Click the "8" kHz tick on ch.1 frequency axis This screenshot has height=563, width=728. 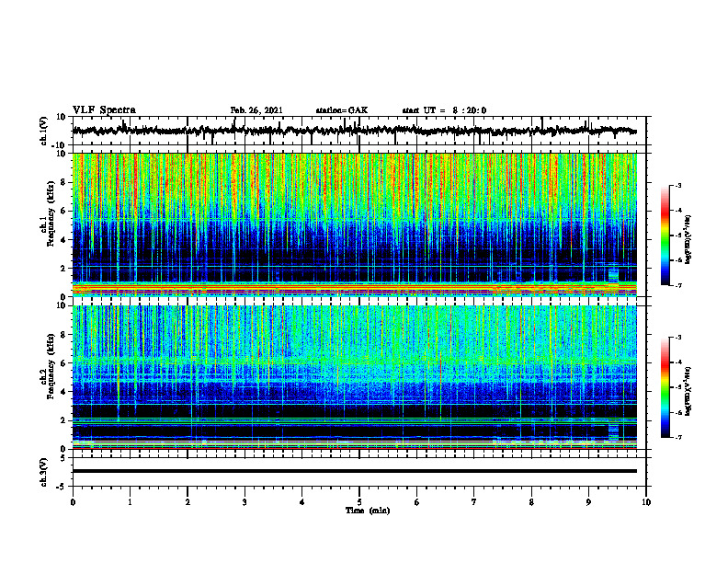[63, 182]
